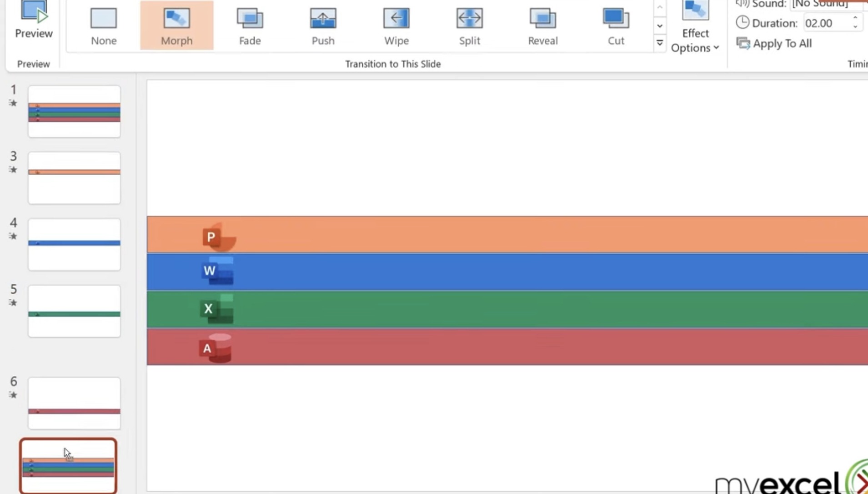Go to previous gallery row arrow
Image resolution: width=868 pixels, height=494 pixels.
click(x=660, y=8)
